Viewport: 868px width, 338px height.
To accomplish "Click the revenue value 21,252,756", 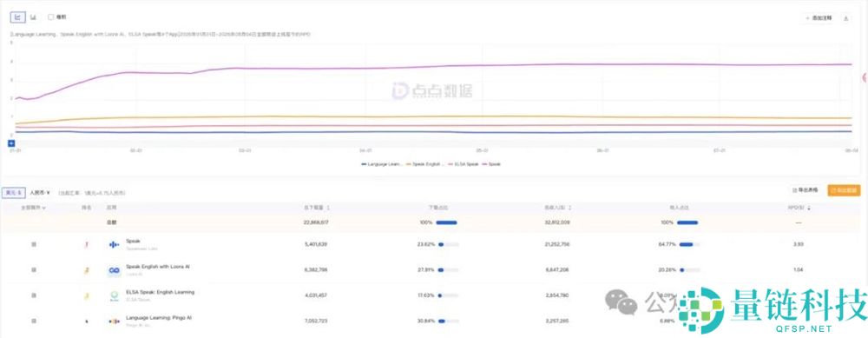I will click(557, 244).
